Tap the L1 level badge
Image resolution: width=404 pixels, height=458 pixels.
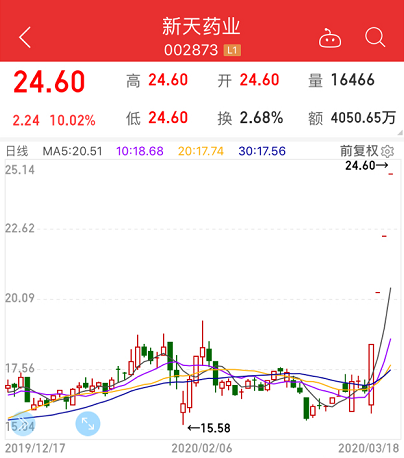(x=232, y=50)
